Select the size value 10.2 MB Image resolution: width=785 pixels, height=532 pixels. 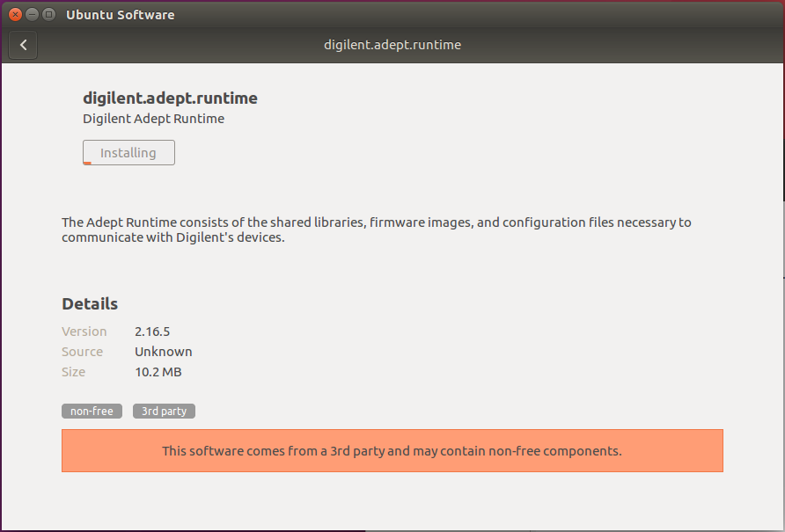tap(158, 372)
